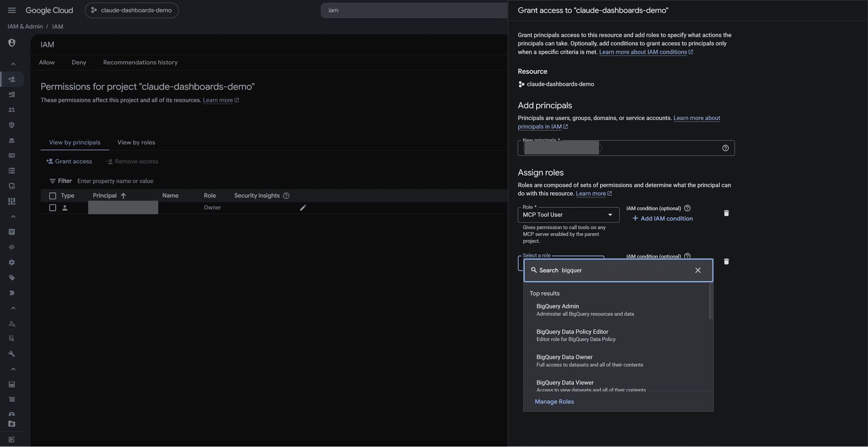
Task: Switch to View by roles tab
Action: [136, 143]
